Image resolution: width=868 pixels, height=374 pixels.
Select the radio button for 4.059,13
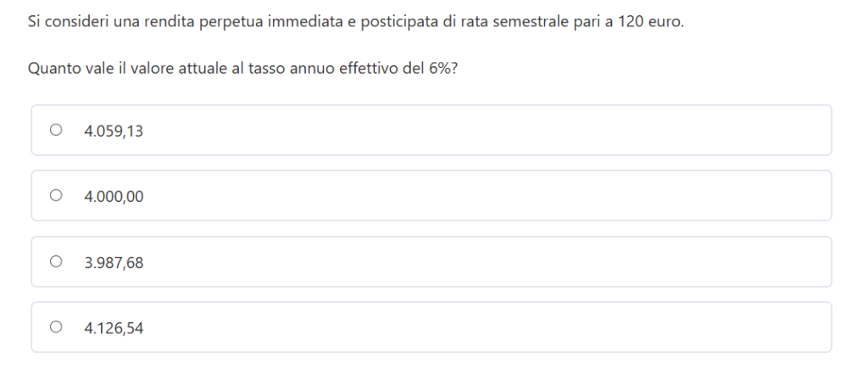56,130
